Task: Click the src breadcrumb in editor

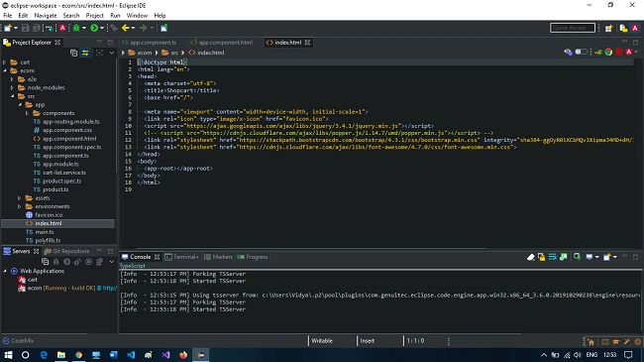Action: click(x=170, y=53)
